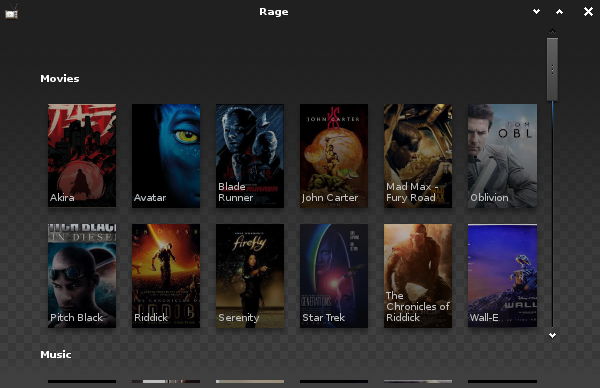Choose Mad Max - Fury Road
This screenshot has height=388, width=600.
tap(418, 155)
